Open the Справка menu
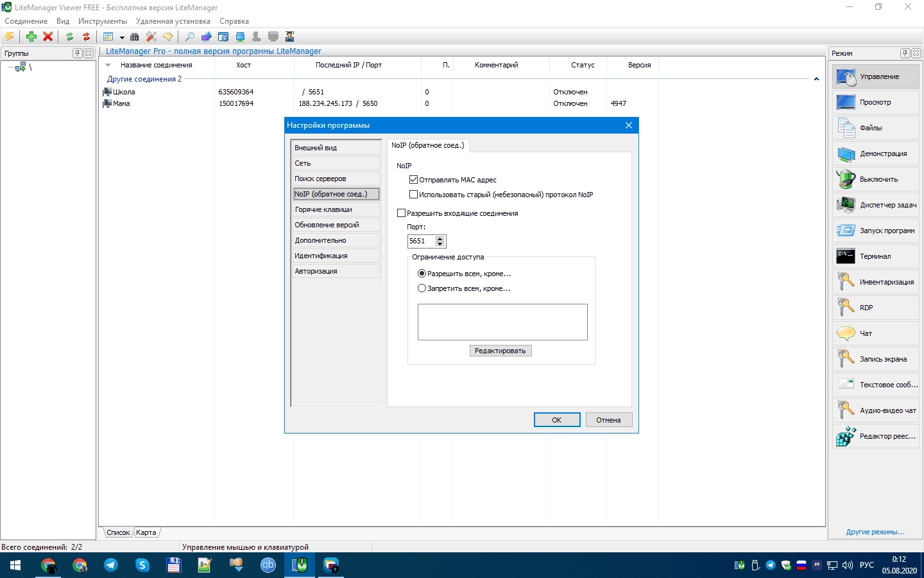 click(234, 21)
